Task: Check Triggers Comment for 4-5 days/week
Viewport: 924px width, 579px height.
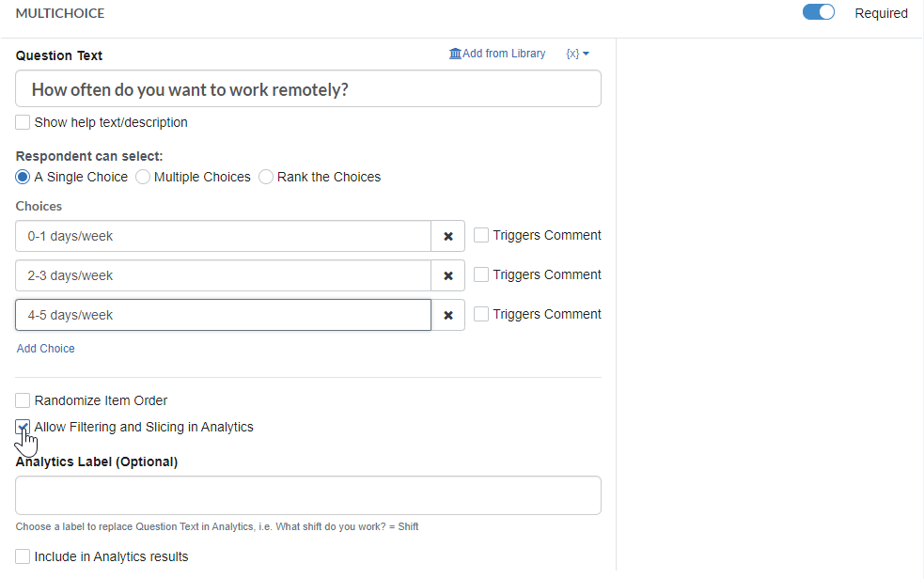Action: coord(481,315)
